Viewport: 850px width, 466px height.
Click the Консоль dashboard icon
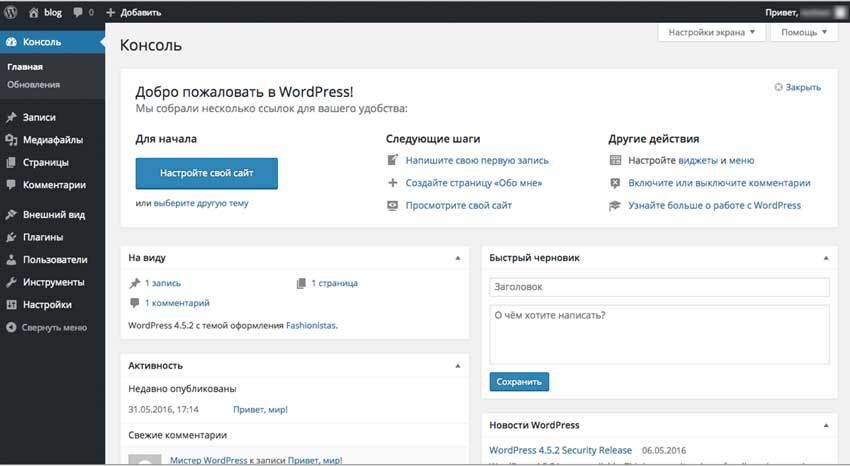[11, 42]
